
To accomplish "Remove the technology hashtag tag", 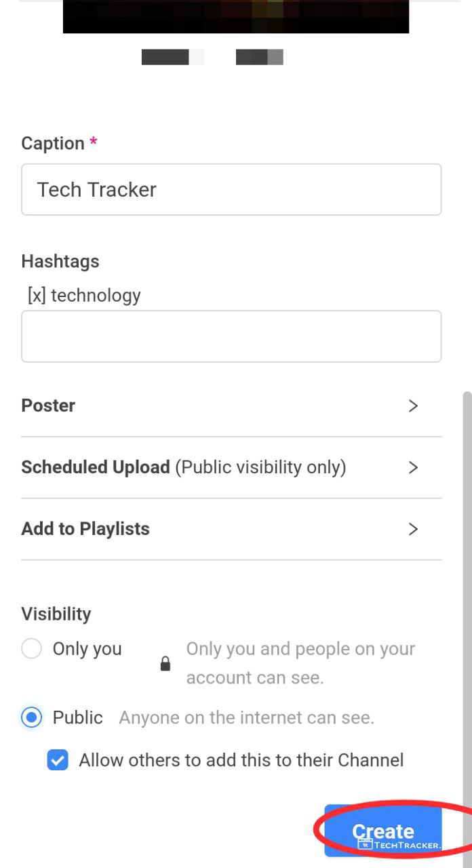I will (37, 296).
